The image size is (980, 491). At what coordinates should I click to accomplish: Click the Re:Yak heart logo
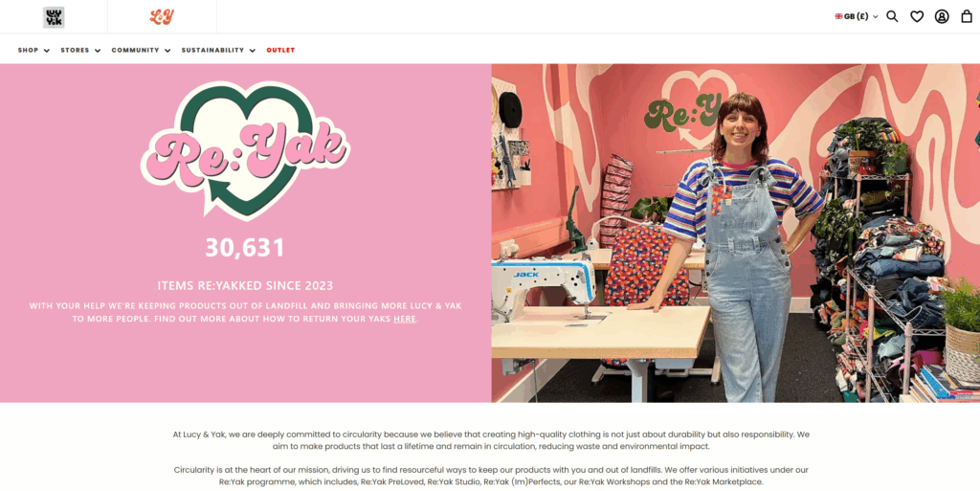point(245,150)
